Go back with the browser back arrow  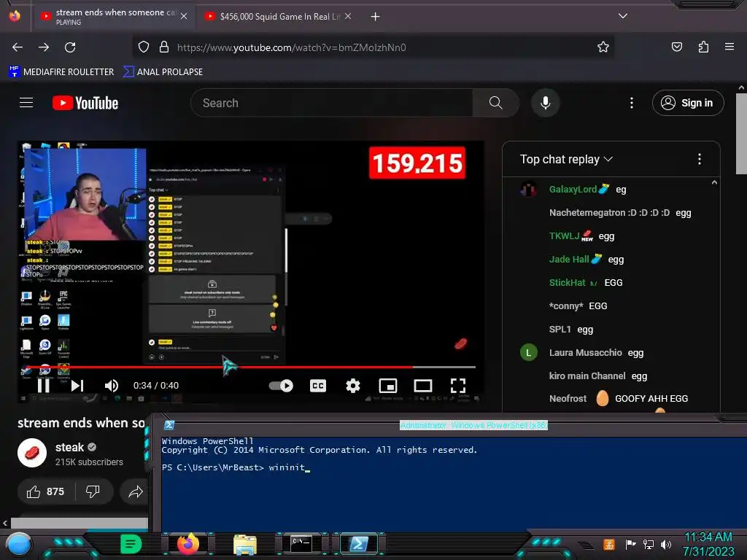point(18,47)
